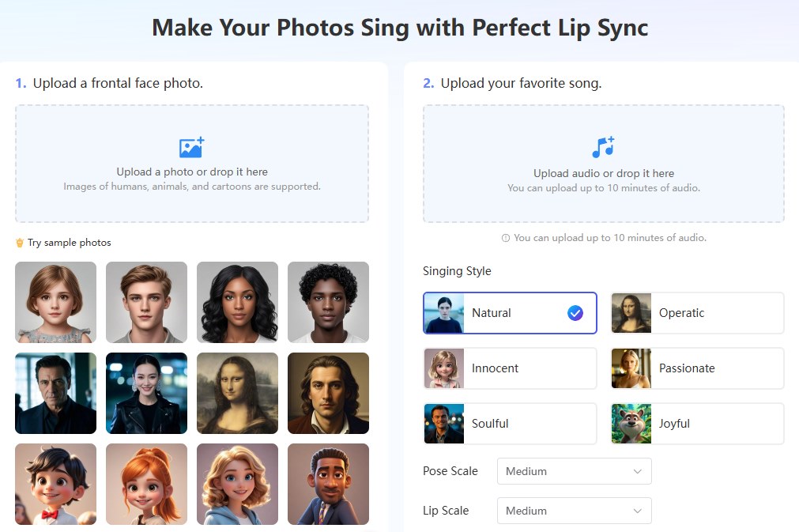
Task: Select the Mona Lisa sample photo
Action: coord(237,393)
